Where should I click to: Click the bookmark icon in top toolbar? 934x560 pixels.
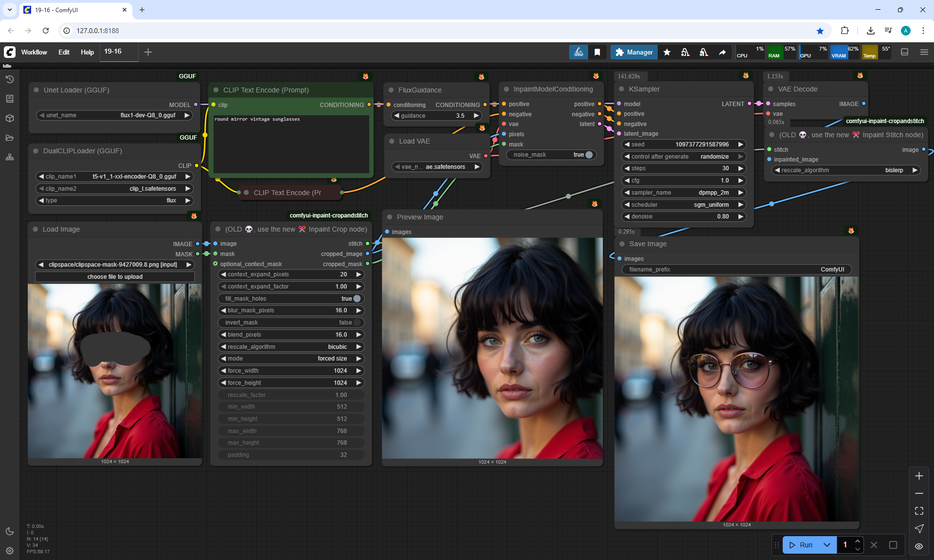click(597, 52)
